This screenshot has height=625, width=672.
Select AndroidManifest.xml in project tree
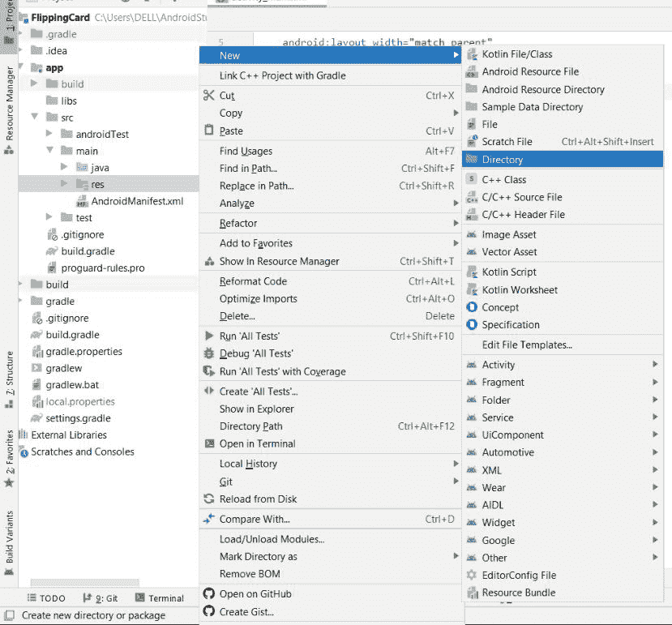point(137,201)
